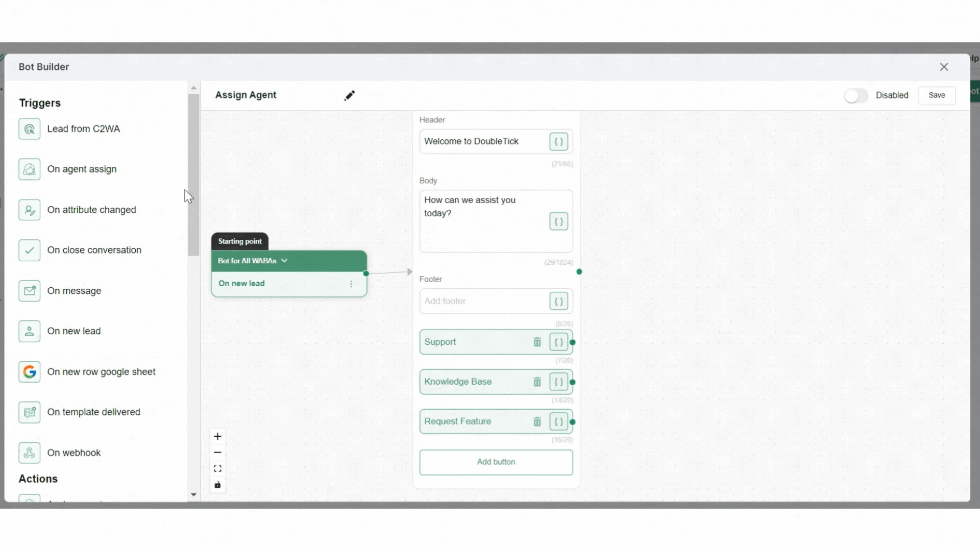980x551 pixels.
Task: Lock the canvas using the lock icon
Action: pos(217,485)
